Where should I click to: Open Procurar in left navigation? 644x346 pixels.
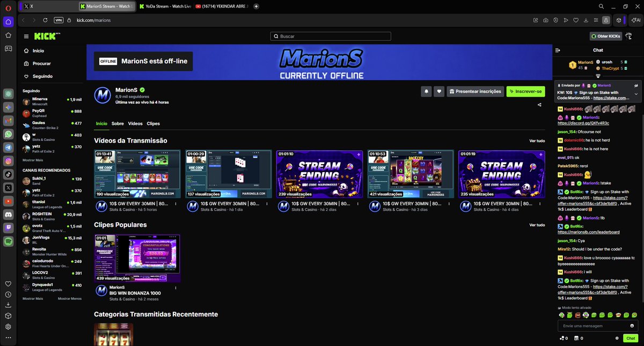(41, 63)
